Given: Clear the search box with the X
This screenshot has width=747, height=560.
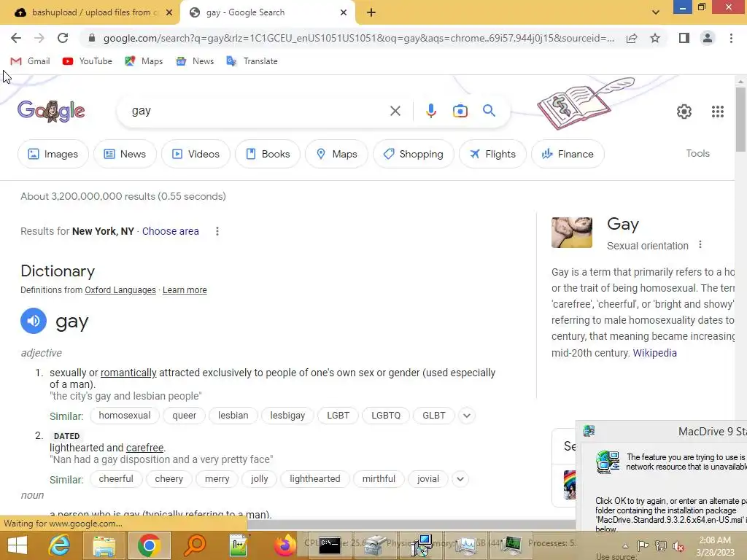Looking at the screenshot, I should coord(395,111).
